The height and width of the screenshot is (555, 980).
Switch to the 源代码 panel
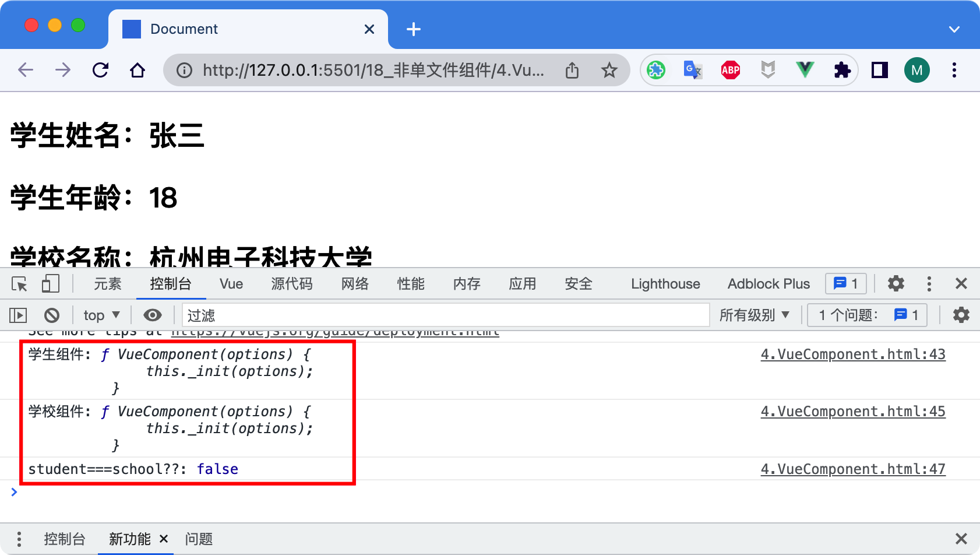pos(292,284)
